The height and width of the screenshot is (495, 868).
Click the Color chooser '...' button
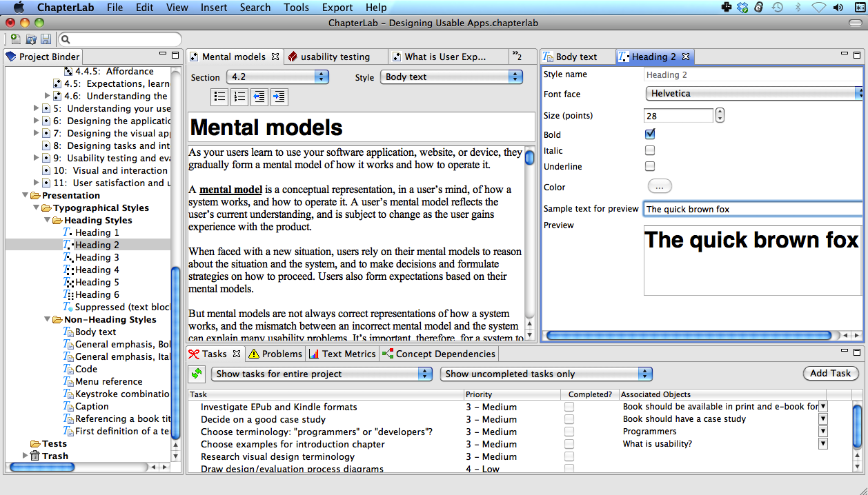[x=659, y=186]
